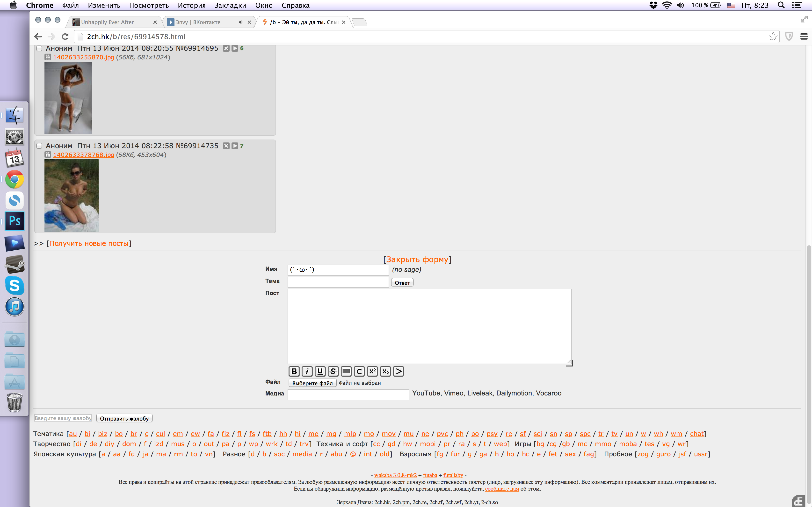Click the Underline formatting button
The image size is (812, 507).
coord(320,371)
